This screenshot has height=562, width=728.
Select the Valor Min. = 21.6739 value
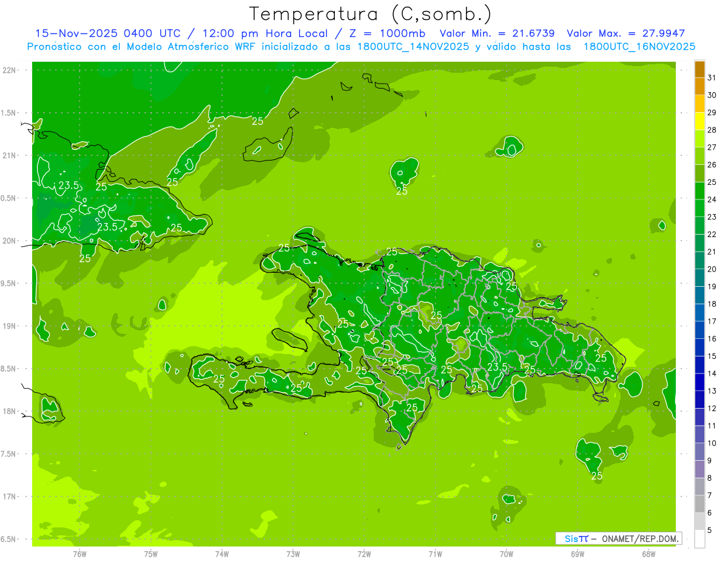click(x=497, y=33)
